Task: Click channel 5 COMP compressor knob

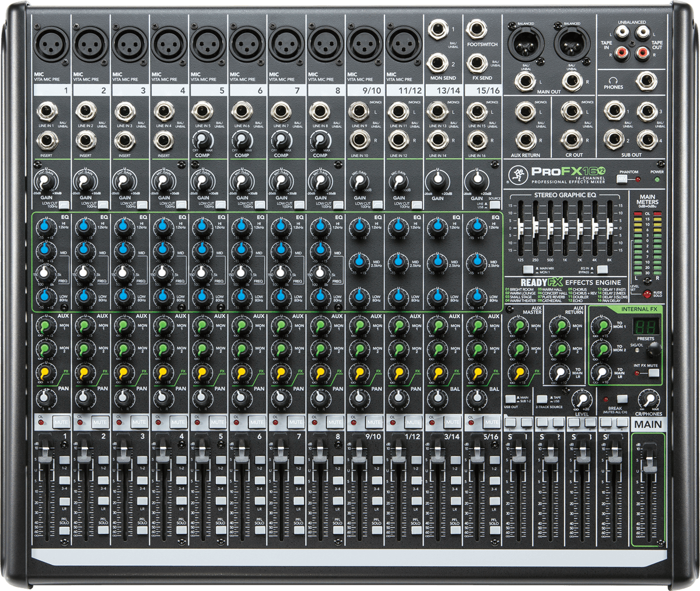Action: [x=202, y=140]
